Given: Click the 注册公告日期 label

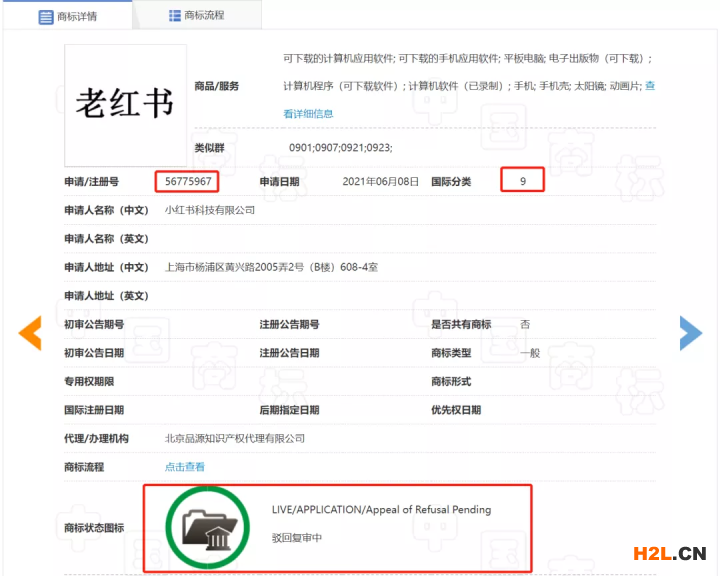Looking at the screenshot, I should pyautogui.click(x=289, y=353).
